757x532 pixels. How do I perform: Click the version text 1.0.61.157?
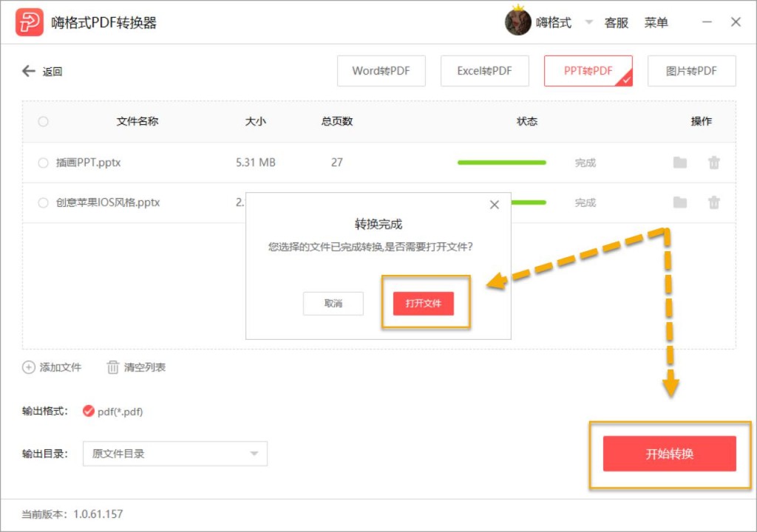point(98,514)
